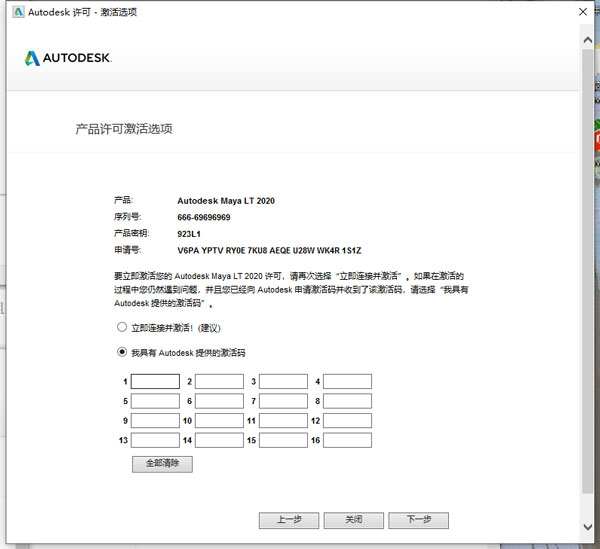Click activation code field 7

[x=283, y=401]
